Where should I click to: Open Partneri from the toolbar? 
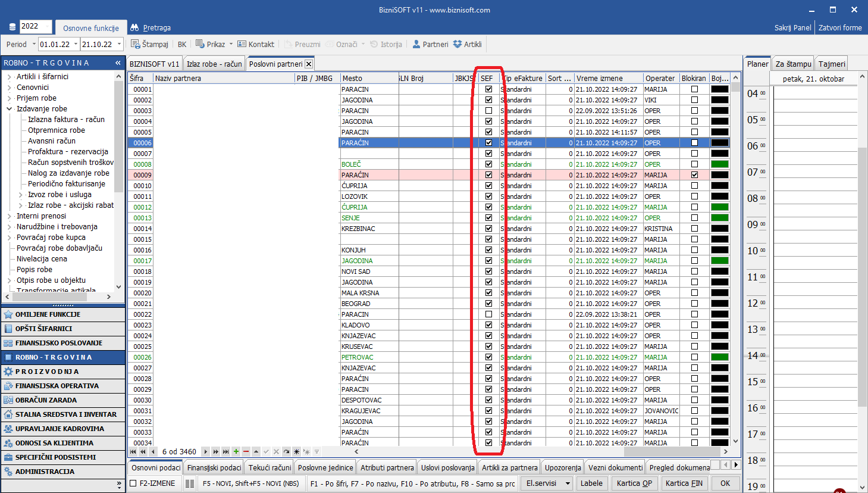pos(430,44)
